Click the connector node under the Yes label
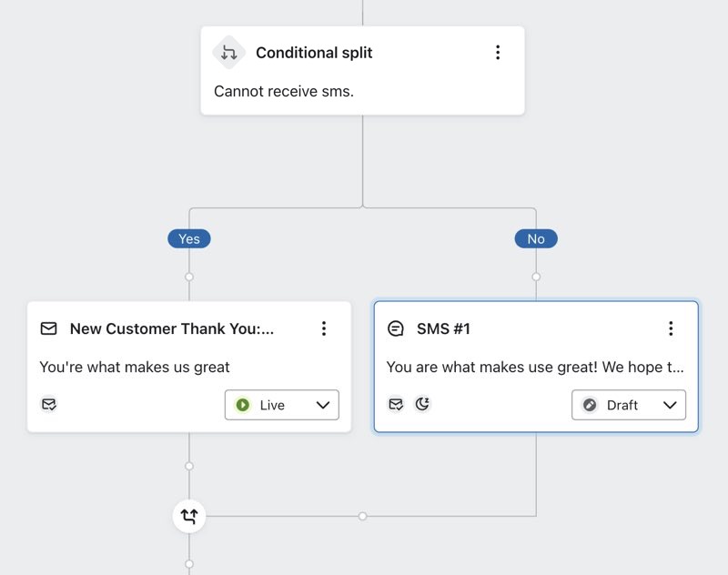This screenshot has height=575, width=728. click(189, 277)
